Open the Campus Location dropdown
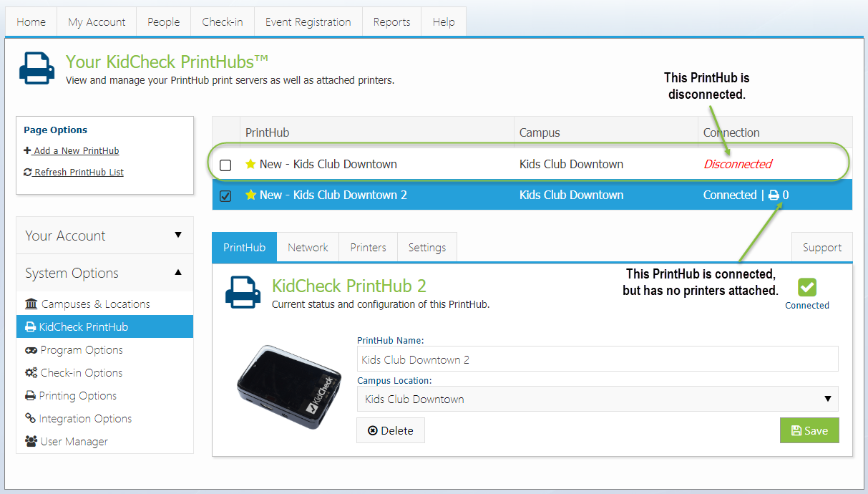Viewport: 868px width, 494px height. point(598,399)
